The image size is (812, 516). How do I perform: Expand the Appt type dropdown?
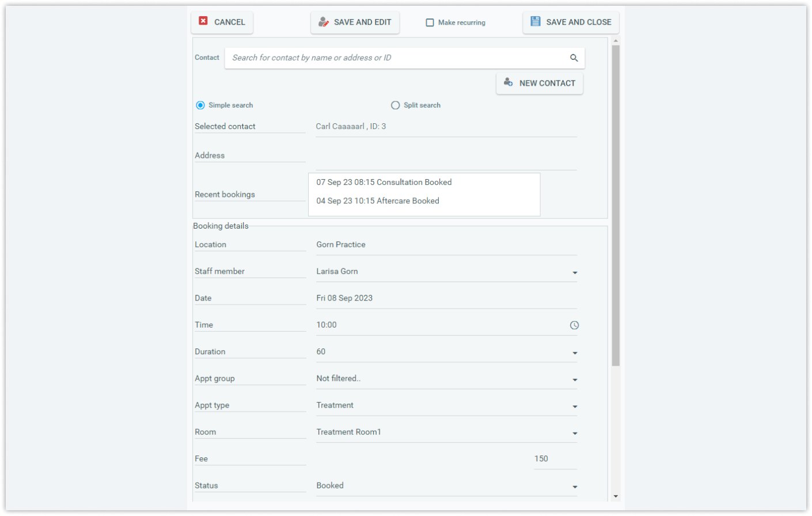446,406
